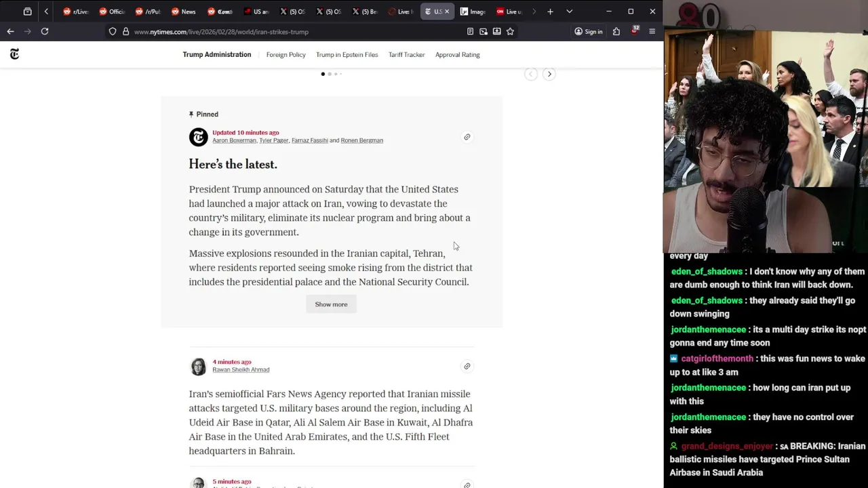Open author Aaron Boxerman's page
The width and height of the screenshot is (868, 488).
234,140
